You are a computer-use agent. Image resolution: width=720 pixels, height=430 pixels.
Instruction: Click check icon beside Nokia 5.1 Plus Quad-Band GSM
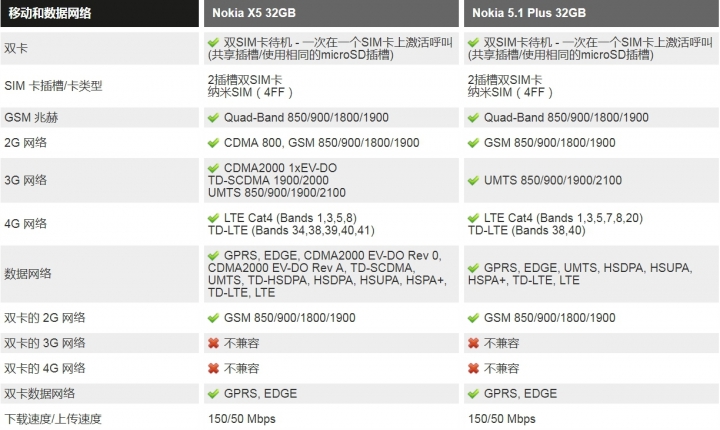coord(473,118)
